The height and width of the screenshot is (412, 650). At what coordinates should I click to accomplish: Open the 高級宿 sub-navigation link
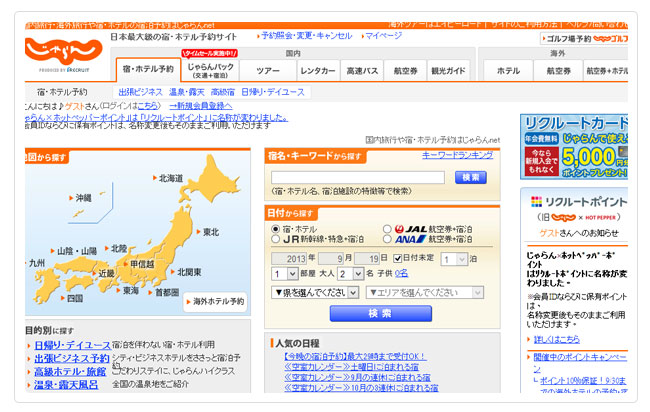click(223, 92)
